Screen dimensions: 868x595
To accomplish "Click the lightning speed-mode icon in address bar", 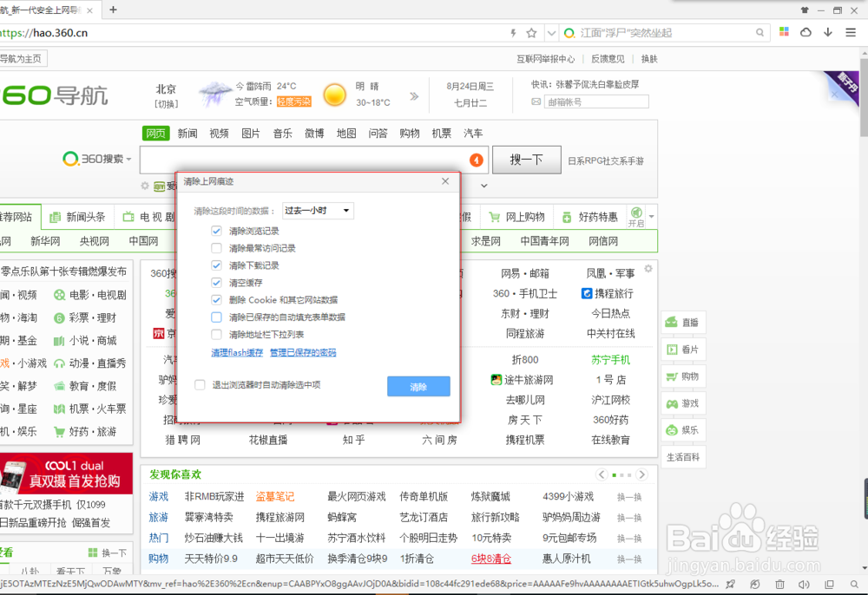I will point(513,33).
